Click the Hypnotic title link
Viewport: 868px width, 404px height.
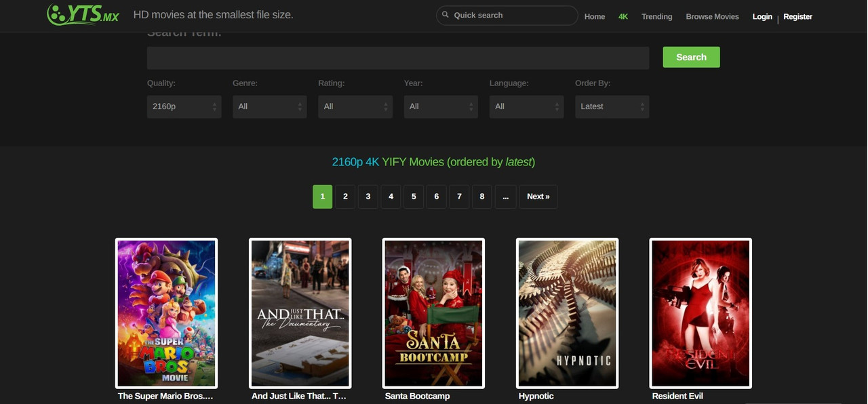coord(536,396)
